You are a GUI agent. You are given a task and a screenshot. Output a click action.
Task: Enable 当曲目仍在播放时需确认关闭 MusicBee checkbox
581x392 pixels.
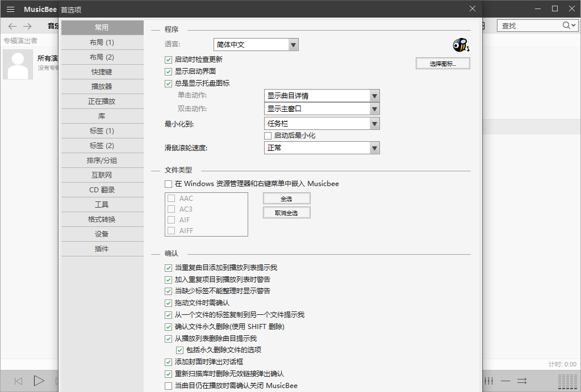[168, 386]
